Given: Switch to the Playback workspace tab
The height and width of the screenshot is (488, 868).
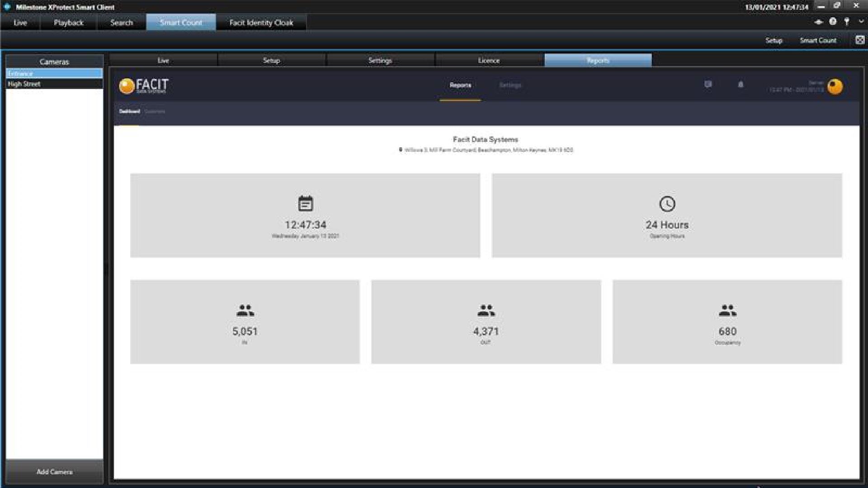Looking at the screenshot, I should click(69, 23).
